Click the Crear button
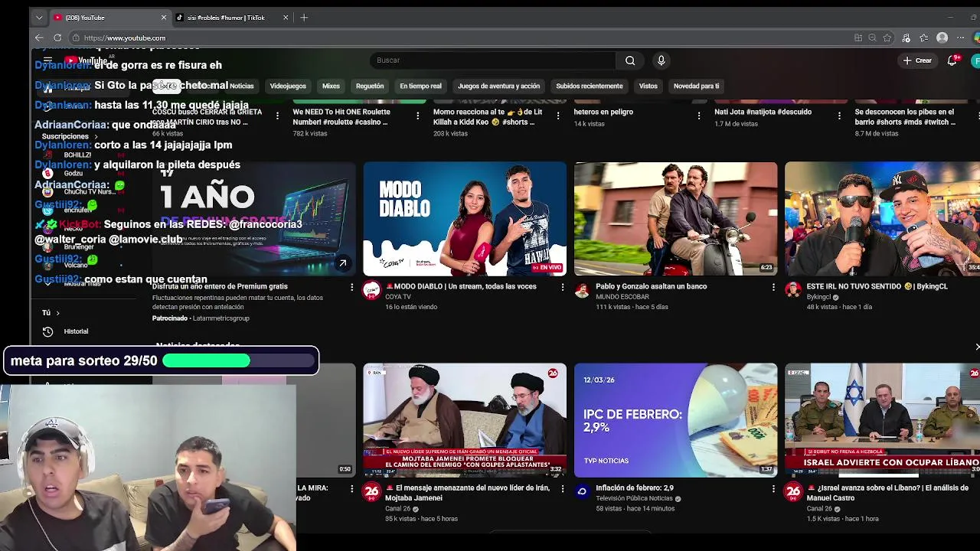 [x=917, y=60]
